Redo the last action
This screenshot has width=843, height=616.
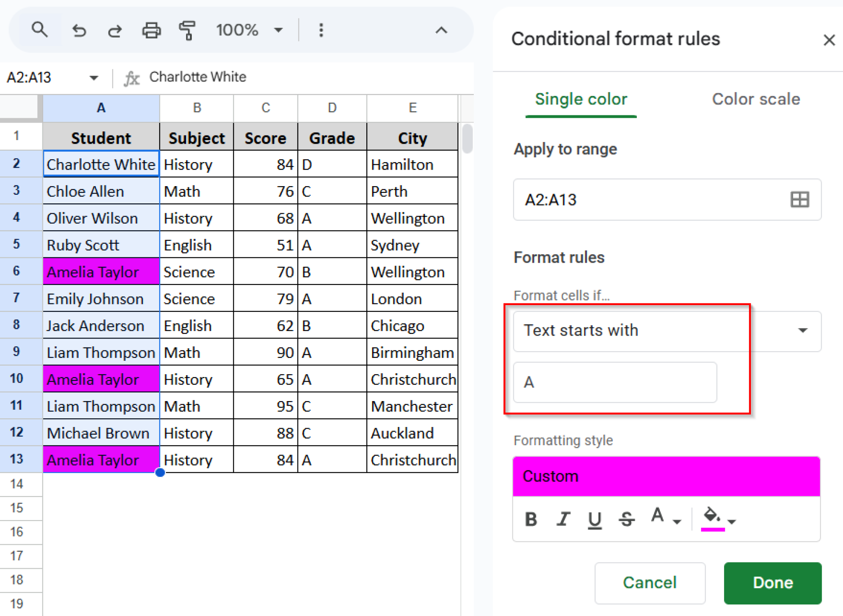tap(114, 30)
